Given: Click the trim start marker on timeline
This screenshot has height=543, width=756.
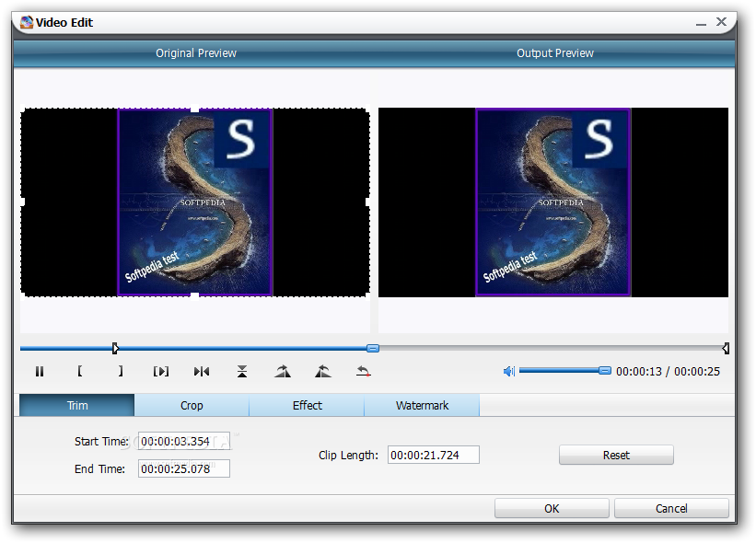Looking at the screenshot, I should 115,349.
